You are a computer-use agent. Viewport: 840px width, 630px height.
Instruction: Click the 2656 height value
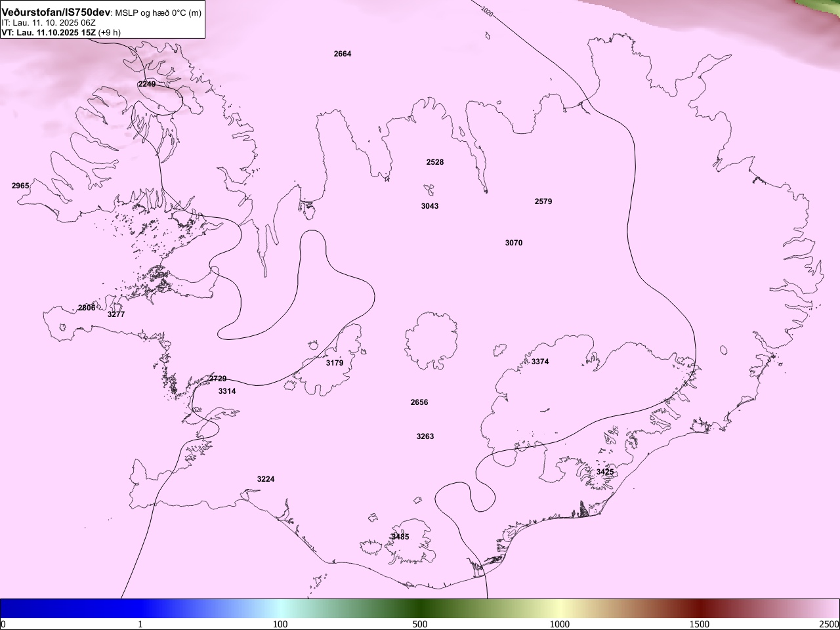coord(419,402)
